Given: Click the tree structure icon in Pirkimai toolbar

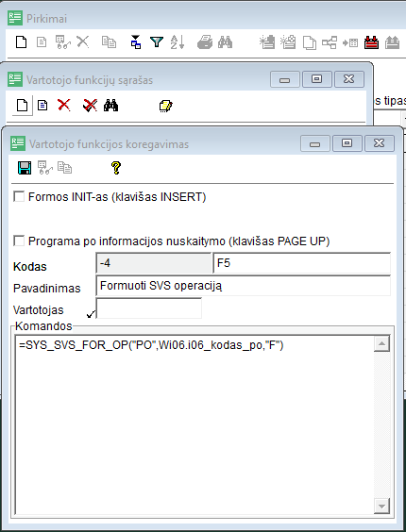Looking at the screenshot, I should [x=330, y=42].
